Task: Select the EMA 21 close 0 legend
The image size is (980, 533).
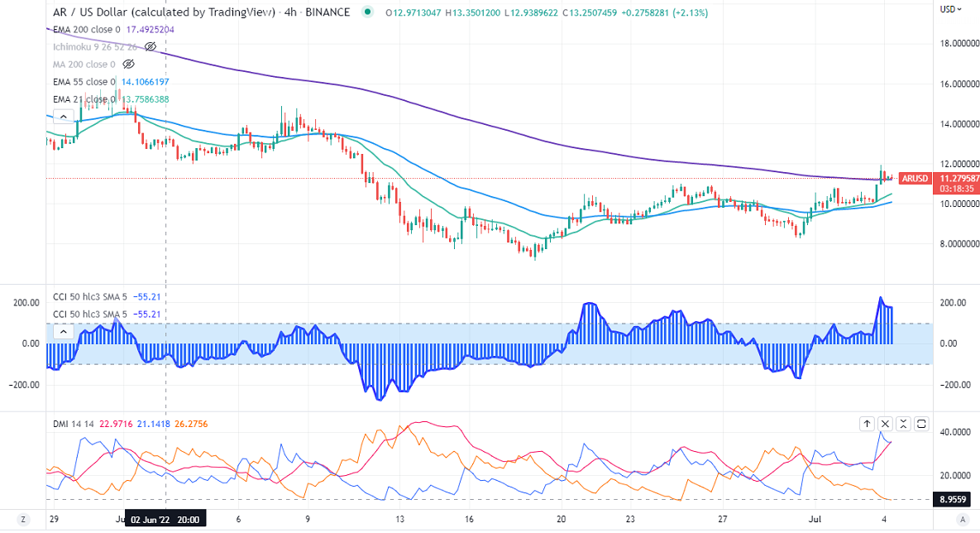Action: [x=84, y=99]
